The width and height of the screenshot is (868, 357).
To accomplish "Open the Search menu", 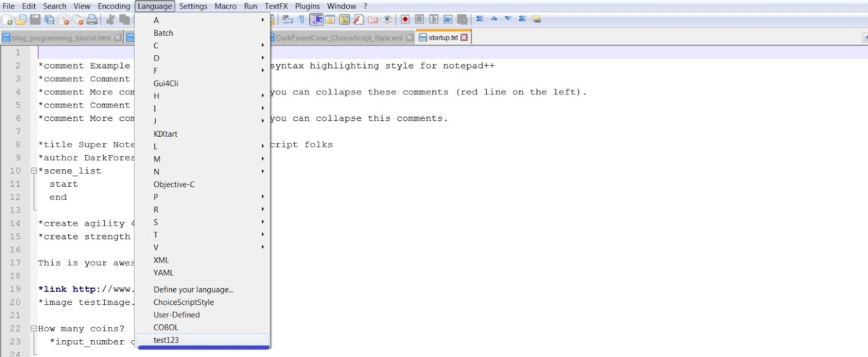I will tap(55, 6).
